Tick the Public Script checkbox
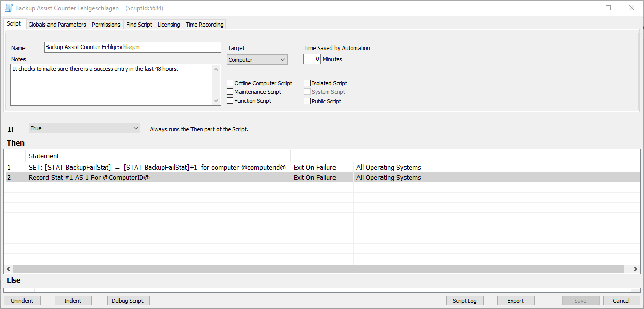 tap(307, 101)
